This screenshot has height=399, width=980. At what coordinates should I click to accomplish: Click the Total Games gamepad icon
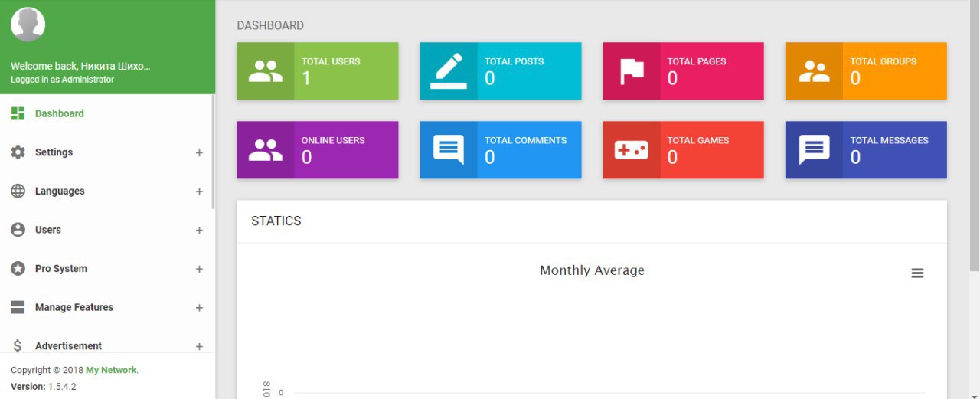(632, 150)
